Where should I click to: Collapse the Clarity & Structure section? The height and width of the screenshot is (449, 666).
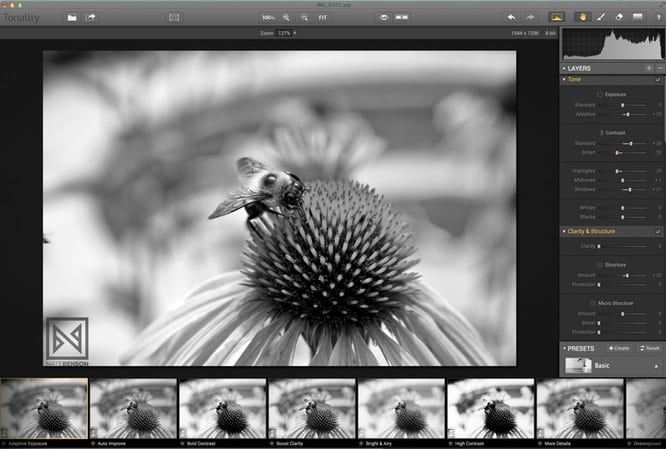click(564, 232)
